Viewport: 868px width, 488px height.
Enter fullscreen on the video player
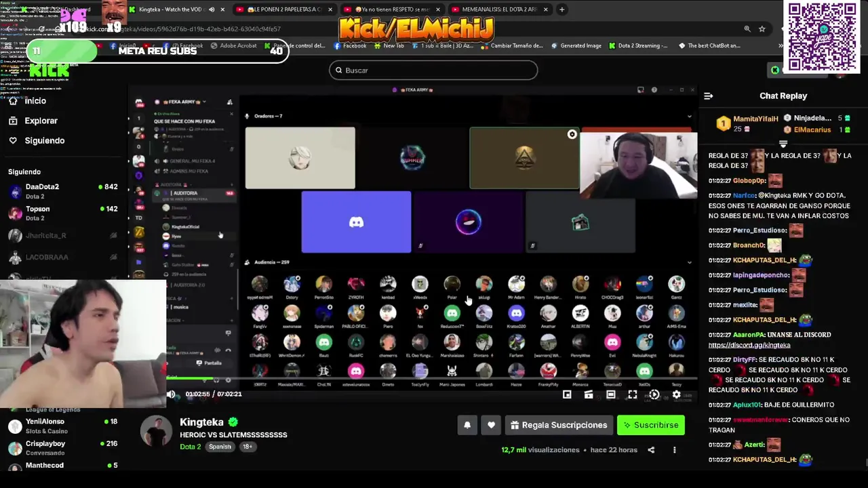point(632,394)
